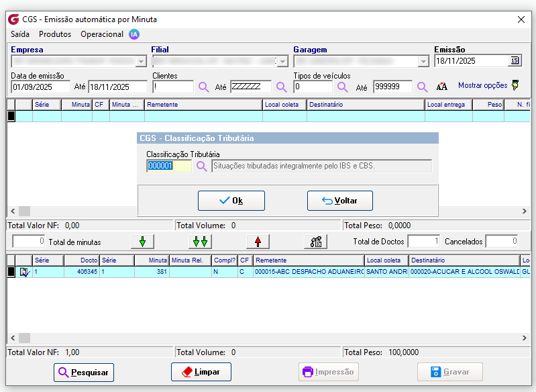Click Local entrega column header
Image resolution: width=536 pixels, height=392 pixels.
pos(449,105)
